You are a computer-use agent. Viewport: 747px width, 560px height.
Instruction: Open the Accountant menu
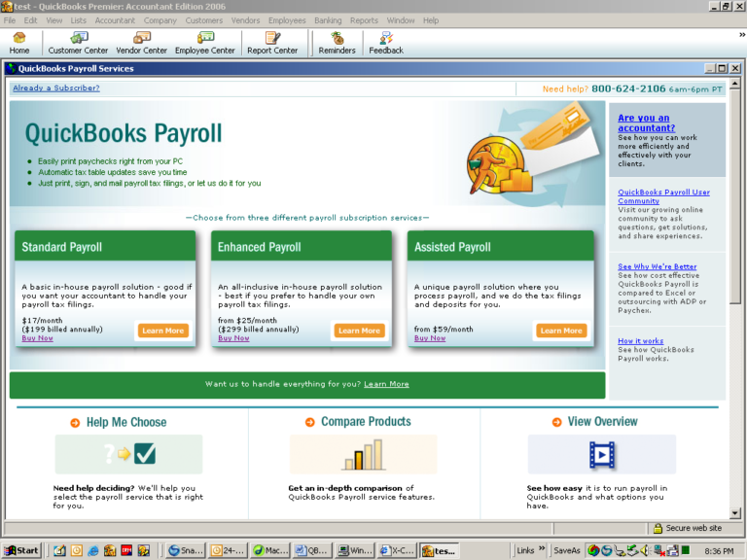click(115, 20)
